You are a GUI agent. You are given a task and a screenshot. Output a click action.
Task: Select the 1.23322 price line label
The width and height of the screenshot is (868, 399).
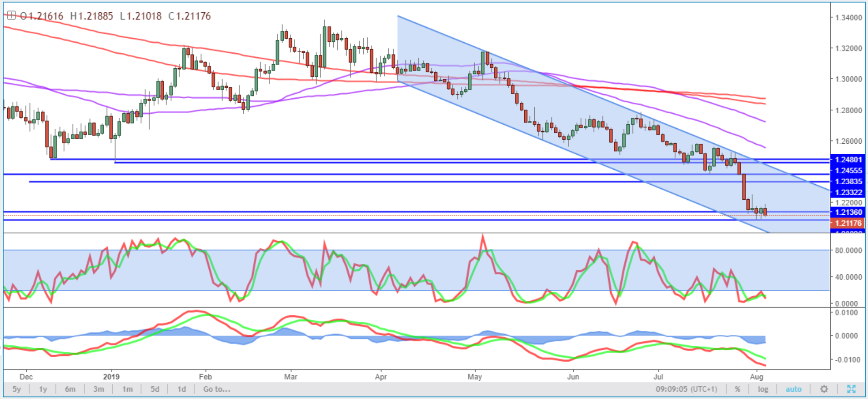click(848, 192)
